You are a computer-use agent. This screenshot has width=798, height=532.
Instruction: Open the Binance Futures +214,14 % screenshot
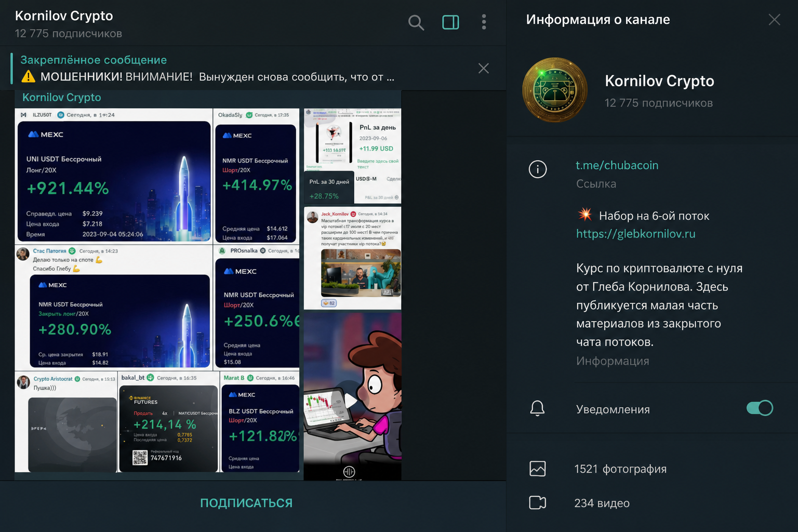tap(169, 422)
